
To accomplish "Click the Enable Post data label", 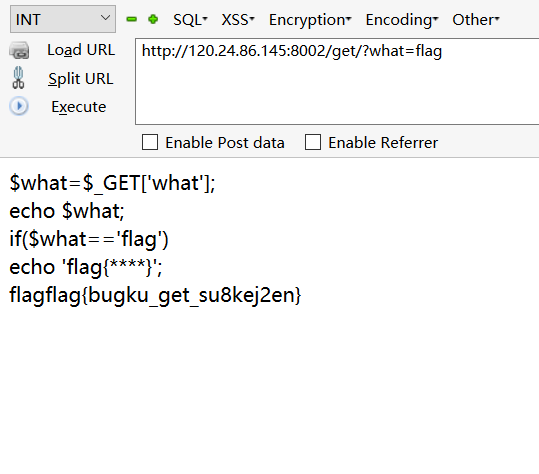I will [x=225, y=143].
